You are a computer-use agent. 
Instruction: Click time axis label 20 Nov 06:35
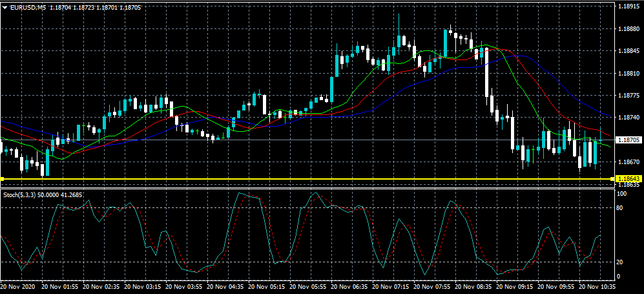point(349,286)
